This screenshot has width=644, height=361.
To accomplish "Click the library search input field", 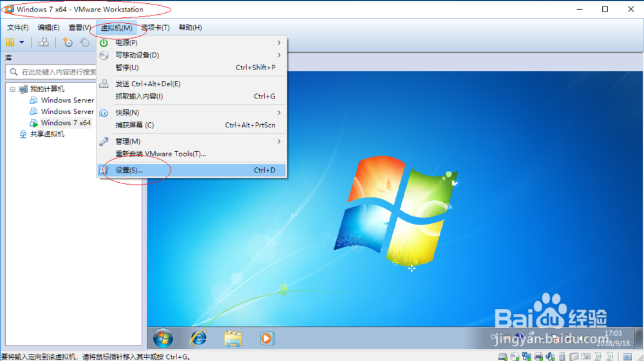I will click(52, 72).
